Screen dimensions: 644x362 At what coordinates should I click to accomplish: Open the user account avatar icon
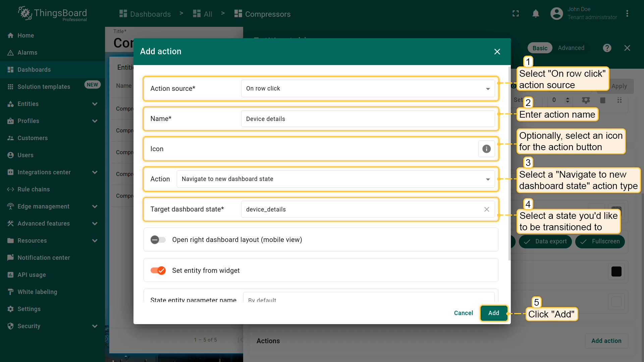click(x=556, y=14)
